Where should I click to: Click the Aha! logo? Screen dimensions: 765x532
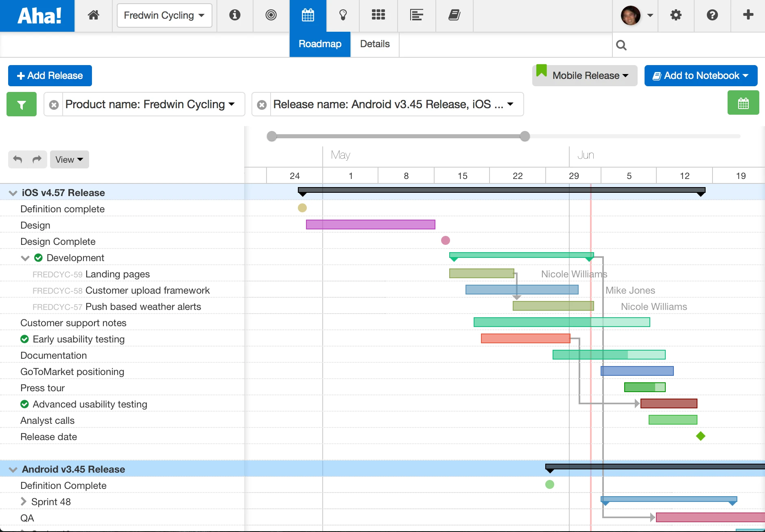coord(39,15)
